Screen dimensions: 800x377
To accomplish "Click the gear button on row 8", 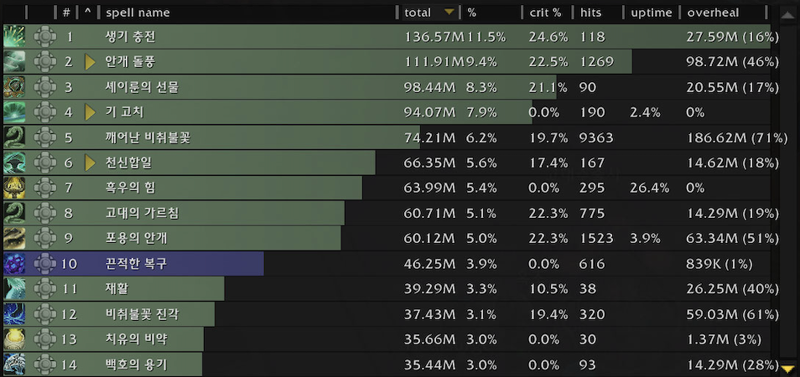I will 45,213.
